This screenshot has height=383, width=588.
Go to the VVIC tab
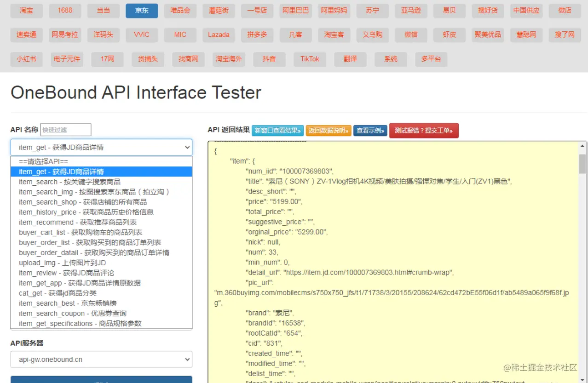[x=142, y=35]
